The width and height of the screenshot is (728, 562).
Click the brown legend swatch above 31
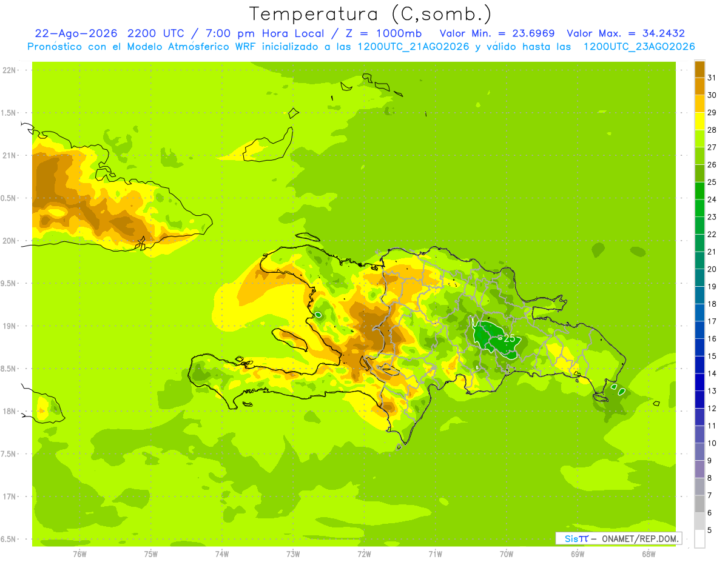pyautogui.click(x=699, y=69)
